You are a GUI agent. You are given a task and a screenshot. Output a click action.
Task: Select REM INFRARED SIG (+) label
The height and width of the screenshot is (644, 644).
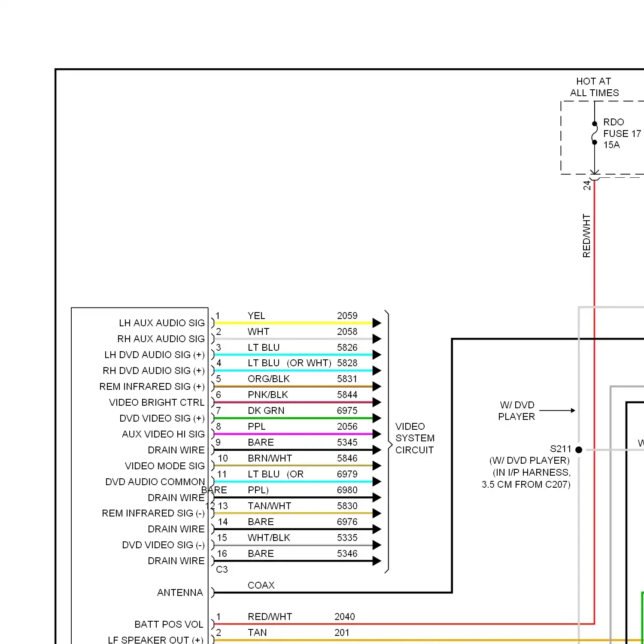[152, 386]
